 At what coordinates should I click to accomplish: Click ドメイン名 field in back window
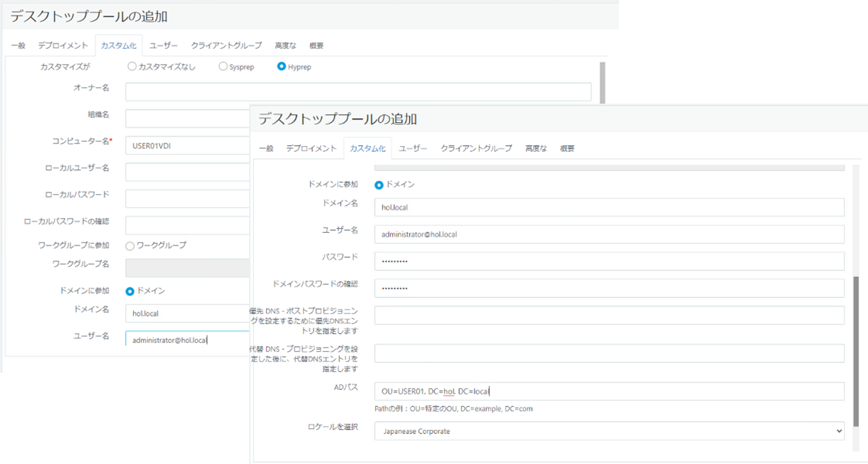[188, 313]
